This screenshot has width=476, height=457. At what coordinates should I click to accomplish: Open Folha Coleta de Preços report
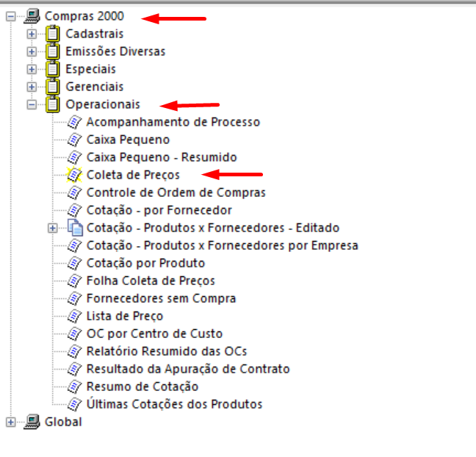pos(151,281)
